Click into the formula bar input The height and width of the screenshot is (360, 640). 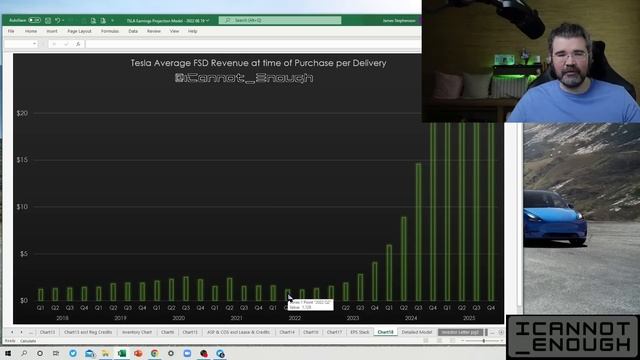pos(253,44)
